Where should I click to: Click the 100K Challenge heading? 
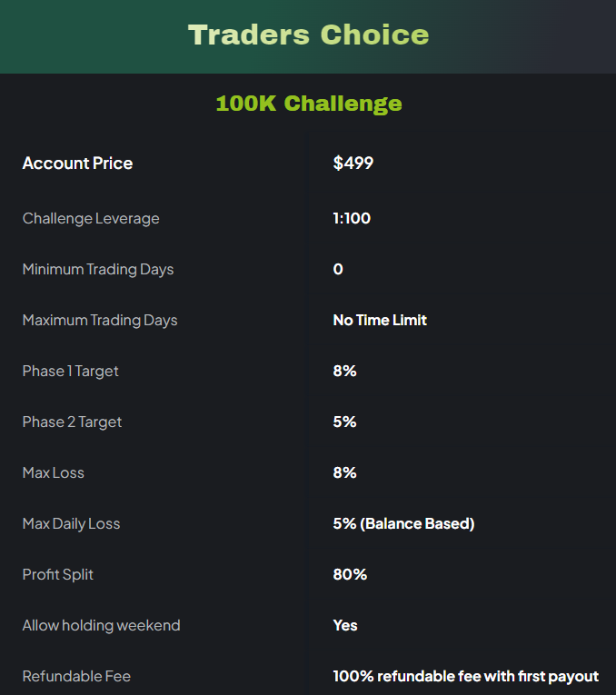click(308, 104)
